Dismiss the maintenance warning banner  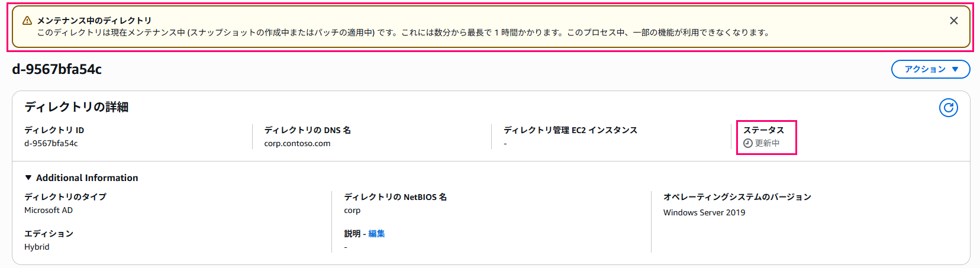coord(953,21)
